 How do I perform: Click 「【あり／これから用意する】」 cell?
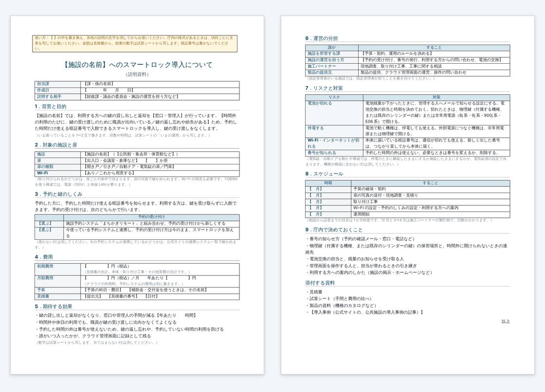coord(109,173)
